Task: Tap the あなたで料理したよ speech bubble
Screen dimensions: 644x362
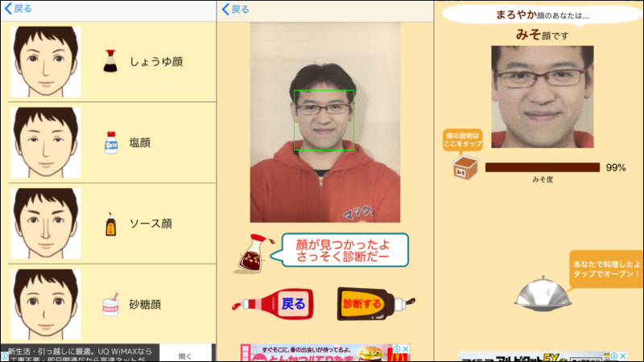Action: click(x=606, y=269)
